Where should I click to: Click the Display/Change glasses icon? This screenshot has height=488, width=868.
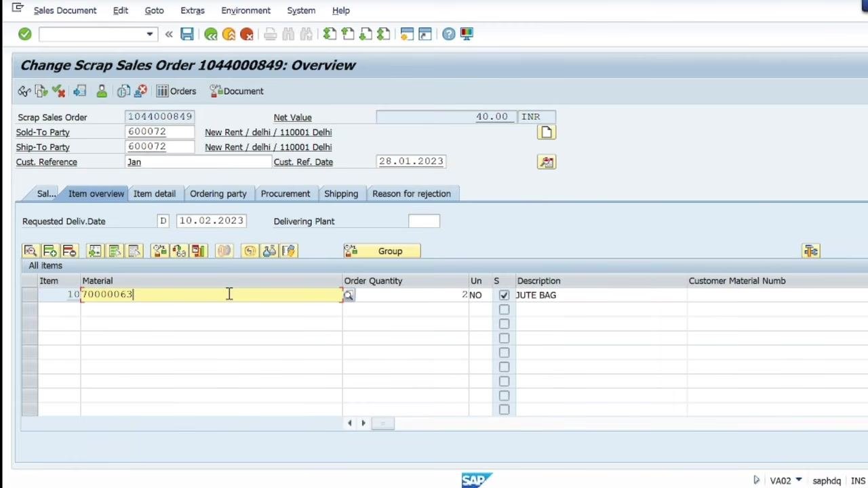coord(24,91)
